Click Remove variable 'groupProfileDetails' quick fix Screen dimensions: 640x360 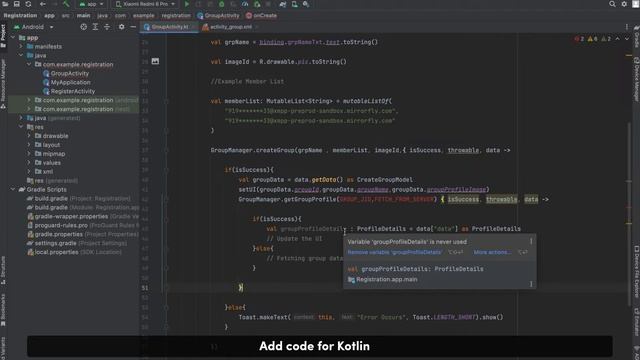(x=395, y=252)
